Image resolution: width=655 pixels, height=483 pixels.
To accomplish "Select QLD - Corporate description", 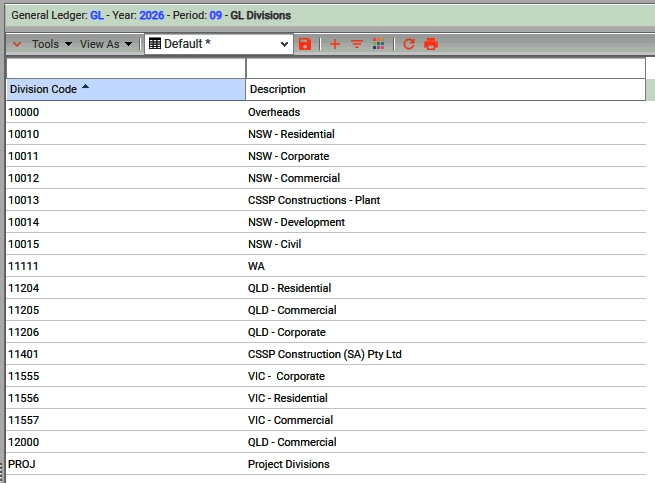I will (287, 332).
